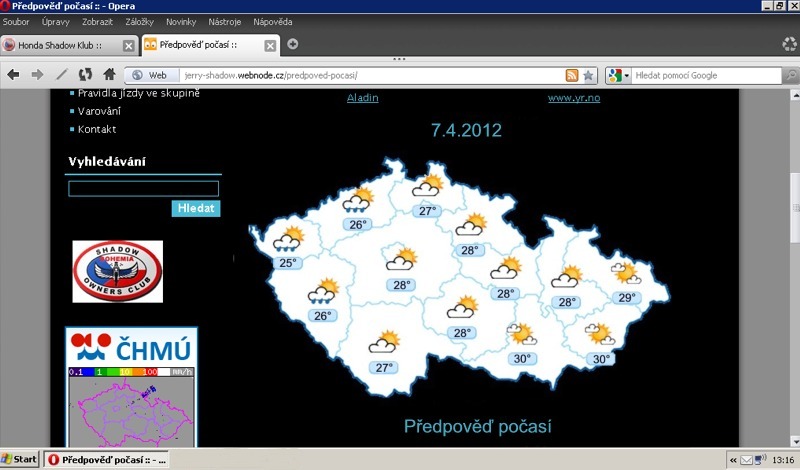Click the browser back arrow
800x470 pixels.
[x=14, y=75]
